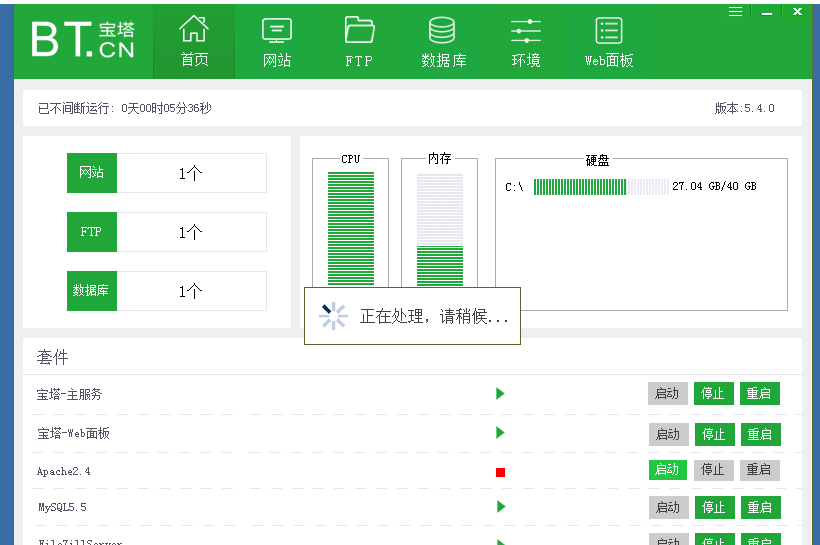Click 停止 for Apache2.4
Screen dimensions: 820x545
[713, 470]
